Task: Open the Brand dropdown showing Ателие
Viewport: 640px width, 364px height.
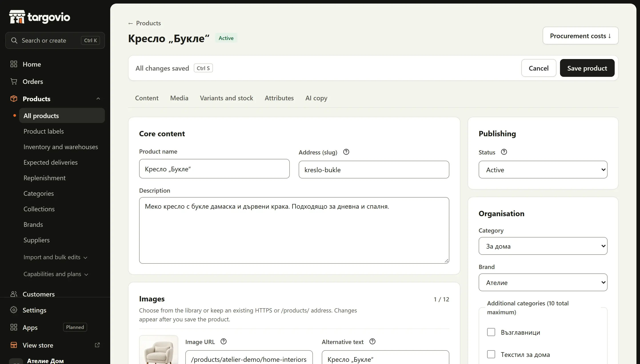Action: [x=543, y=282]
